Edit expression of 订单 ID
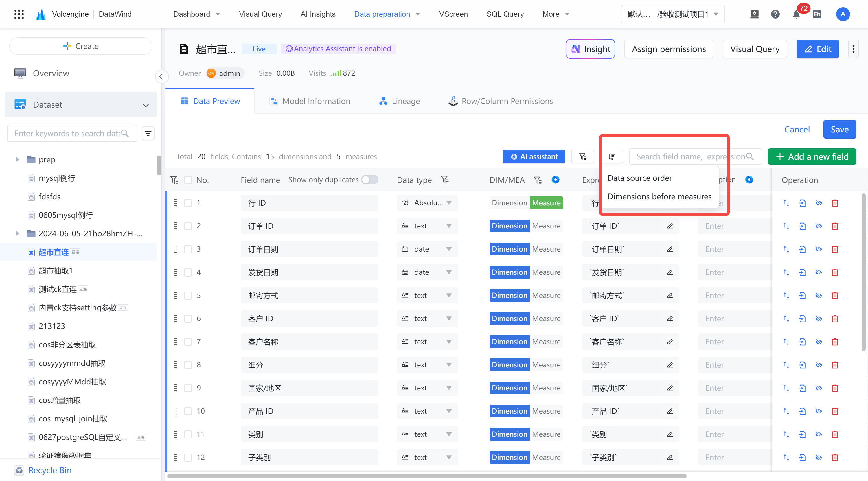868x481 pixels. coord(670,226)
